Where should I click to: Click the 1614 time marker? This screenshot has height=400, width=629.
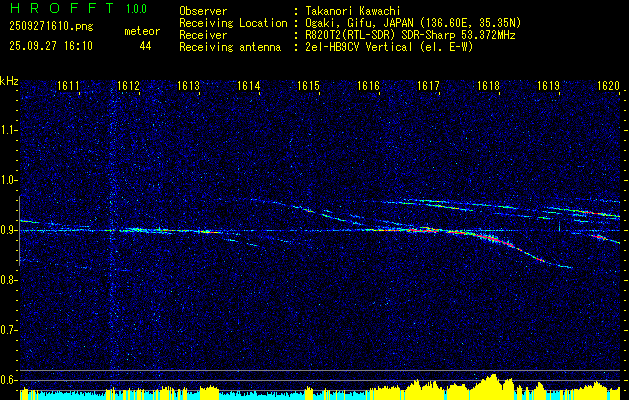click(x=248, y=85)
